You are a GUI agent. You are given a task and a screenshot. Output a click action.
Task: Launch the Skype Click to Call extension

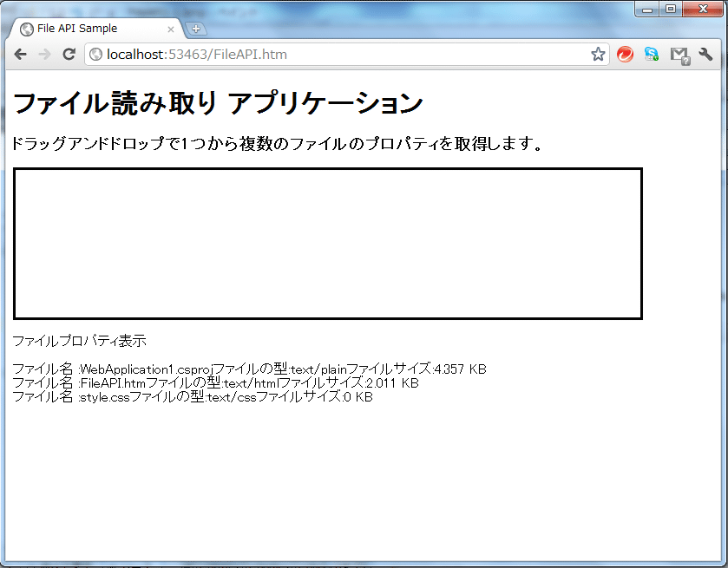click(x=651, y=53)
